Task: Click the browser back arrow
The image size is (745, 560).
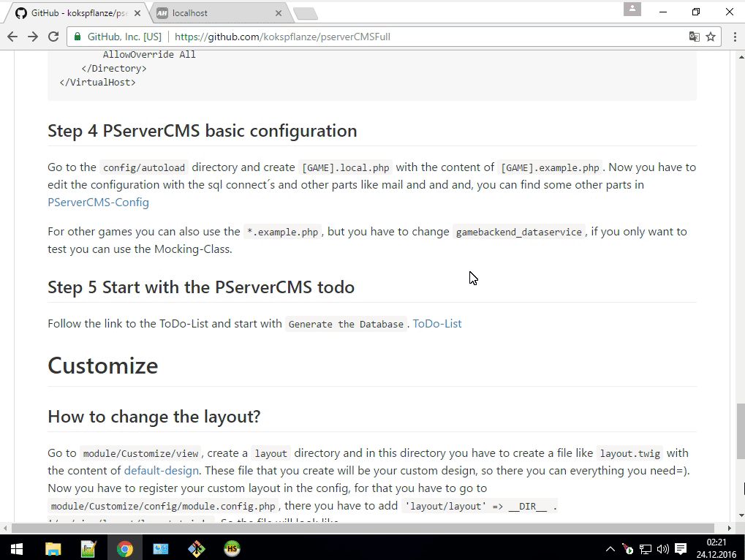Action: [12, 37]
